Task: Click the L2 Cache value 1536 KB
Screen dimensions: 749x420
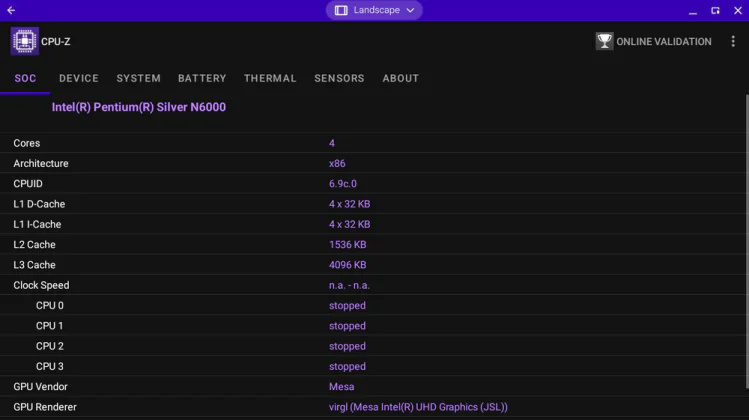Action: (347, 245)
